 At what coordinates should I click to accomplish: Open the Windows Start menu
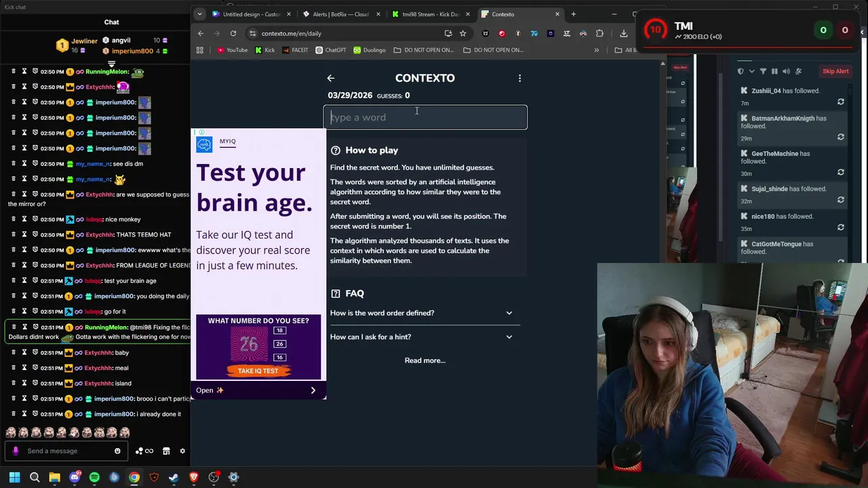pos(15,477)
